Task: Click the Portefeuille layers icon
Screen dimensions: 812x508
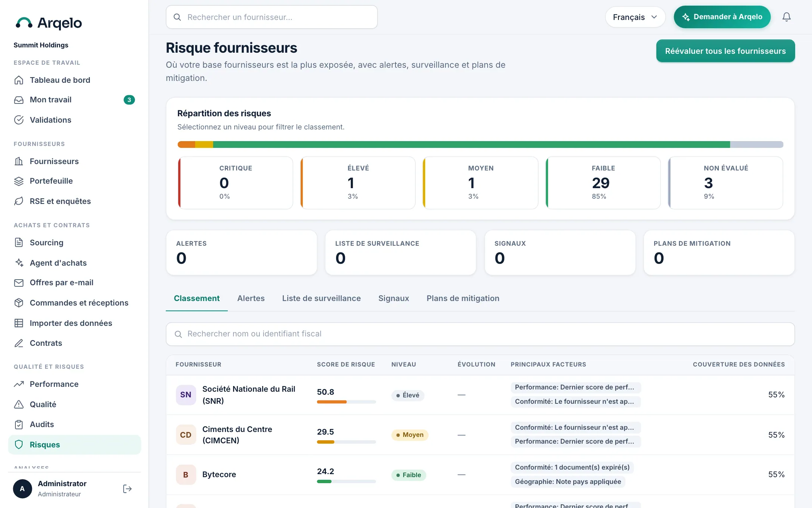Action: [19, 181]
